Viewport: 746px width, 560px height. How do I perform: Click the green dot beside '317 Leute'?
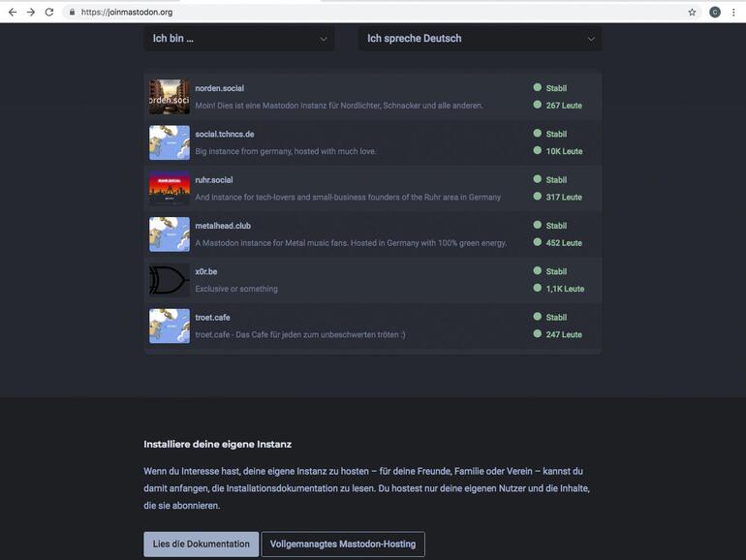coord(537,196)
